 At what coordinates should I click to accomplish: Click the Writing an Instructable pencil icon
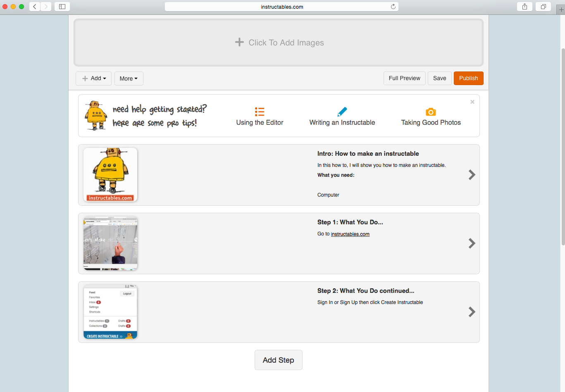tap(342, 112)
